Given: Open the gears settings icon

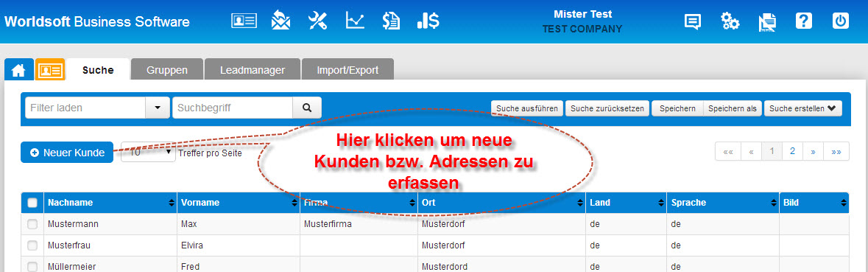Looking at the screenshot, I should click(730, 21).
